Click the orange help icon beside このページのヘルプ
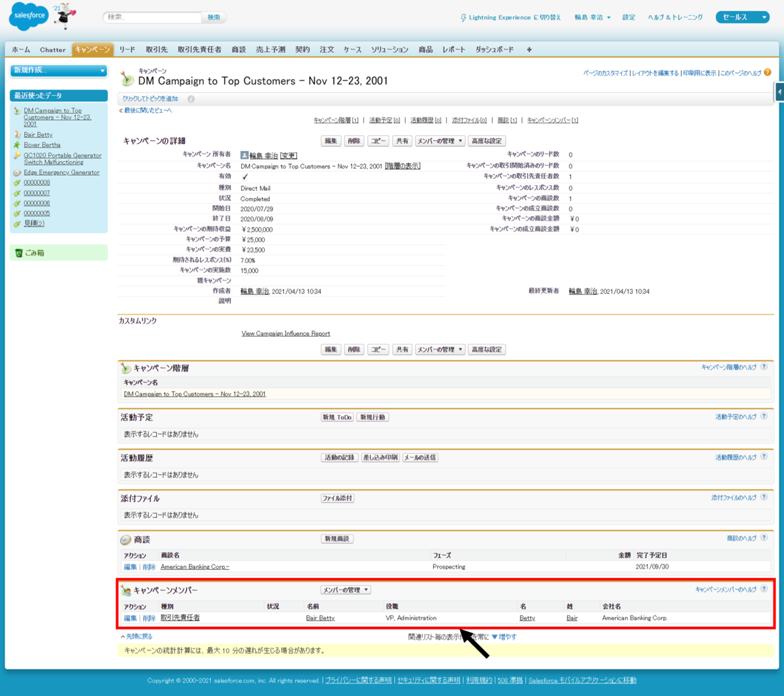This screenshot has width=784, height=696. (768, 72)
